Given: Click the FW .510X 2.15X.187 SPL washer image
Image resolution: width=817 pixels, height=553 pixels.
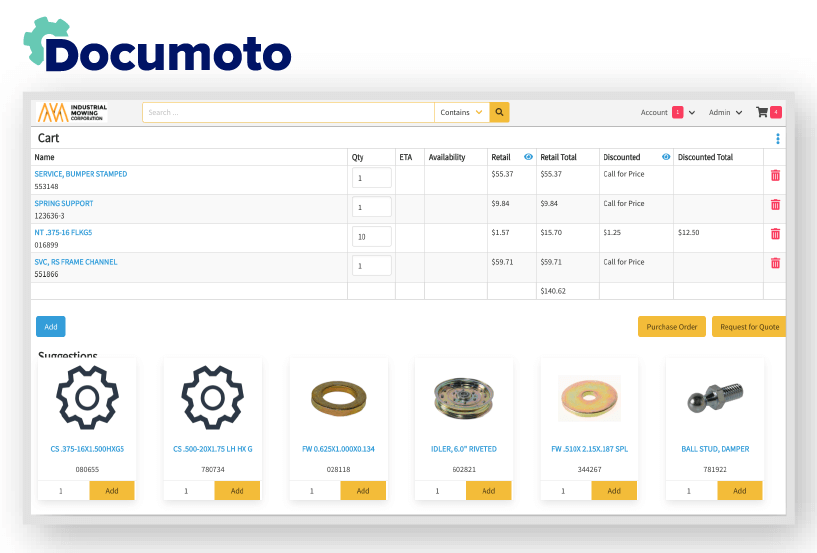Looking at the screenshot, I should [x=589, y=398].
